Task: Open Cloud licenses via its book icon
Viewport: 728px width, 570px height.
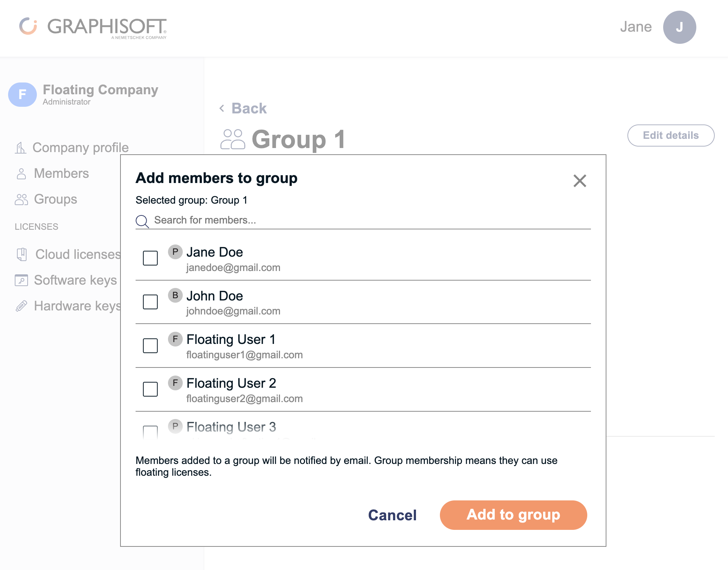Action: tap(22, 254)
